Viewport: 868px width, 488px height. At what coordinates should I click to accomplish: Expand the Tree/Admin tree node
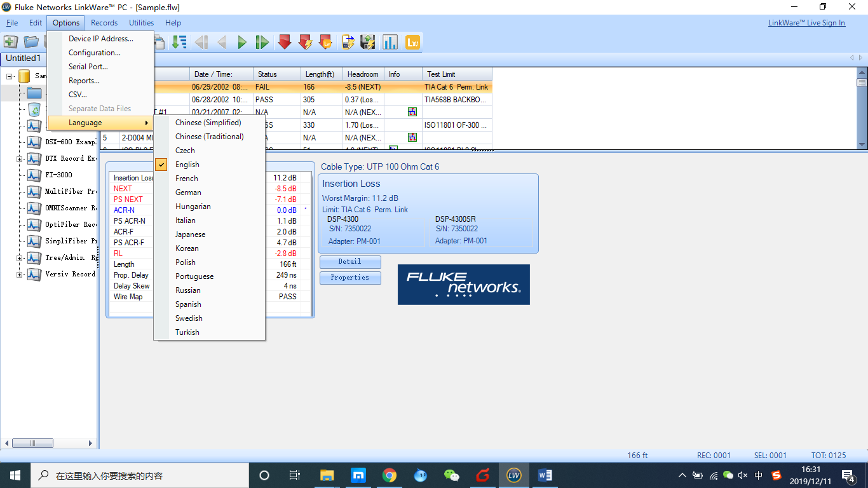20,258
